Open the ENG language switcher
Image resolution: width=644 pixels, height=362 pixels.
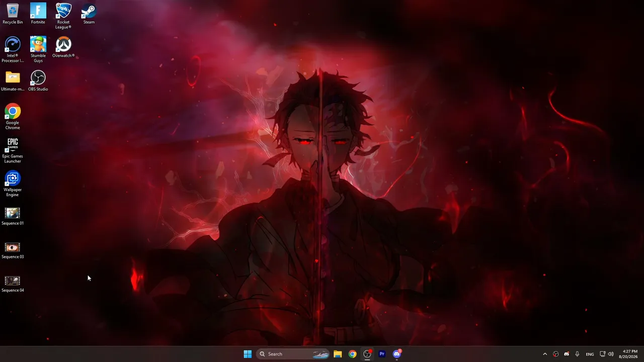(590, 354)
